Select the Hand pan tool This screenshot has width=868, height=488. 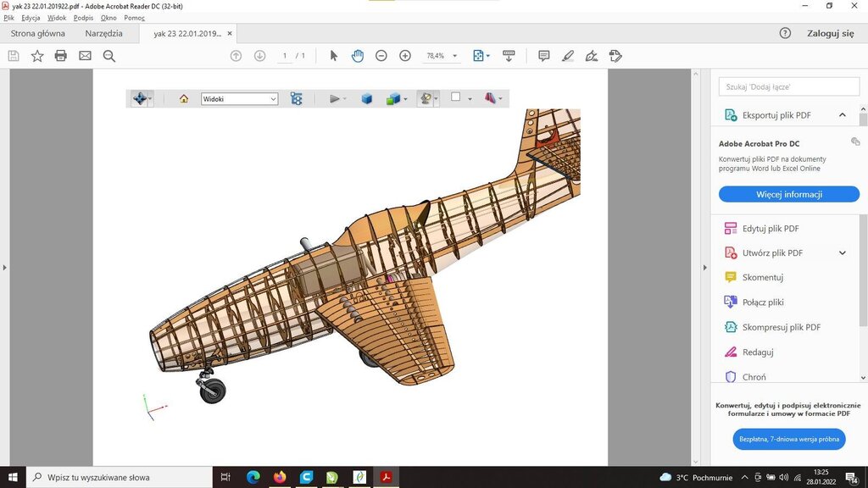point(358,56)
